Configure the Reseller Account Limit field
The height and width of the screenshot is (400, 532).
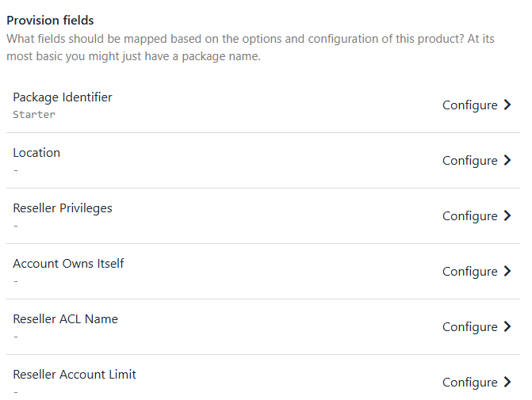click(469, 383)
